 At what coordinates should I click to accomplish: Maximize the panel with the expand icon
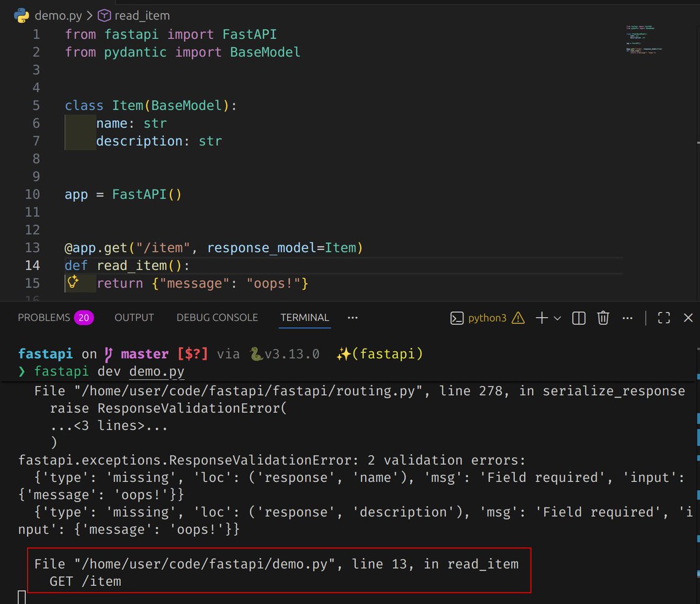664,318
